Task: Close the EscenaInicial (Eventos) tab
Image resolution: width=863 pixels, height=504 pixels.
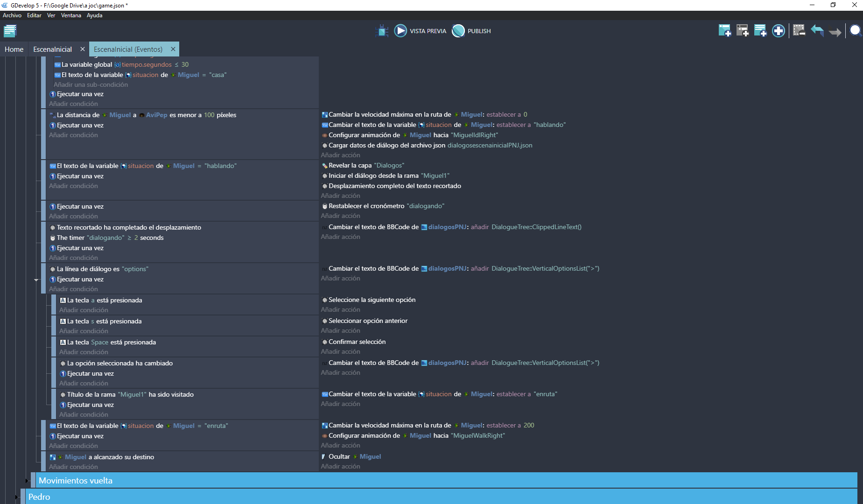Action: 173,49
